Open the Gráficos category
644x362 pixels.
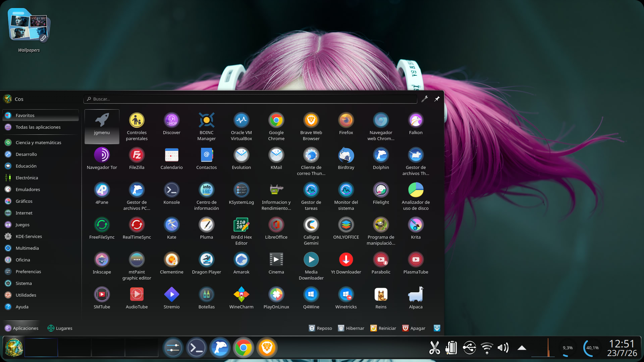[x=41, y=201]
